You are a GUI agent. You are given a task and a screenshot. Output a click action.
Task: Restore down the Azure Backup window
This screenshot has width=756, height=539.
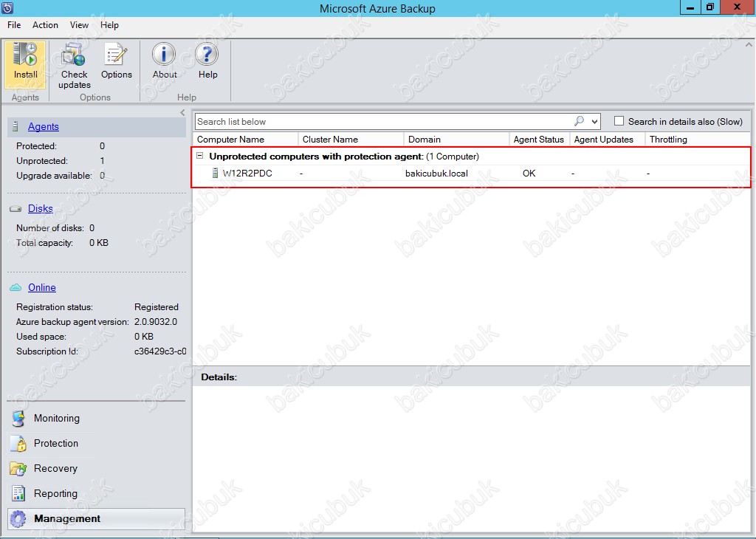(x=710, y=7)
